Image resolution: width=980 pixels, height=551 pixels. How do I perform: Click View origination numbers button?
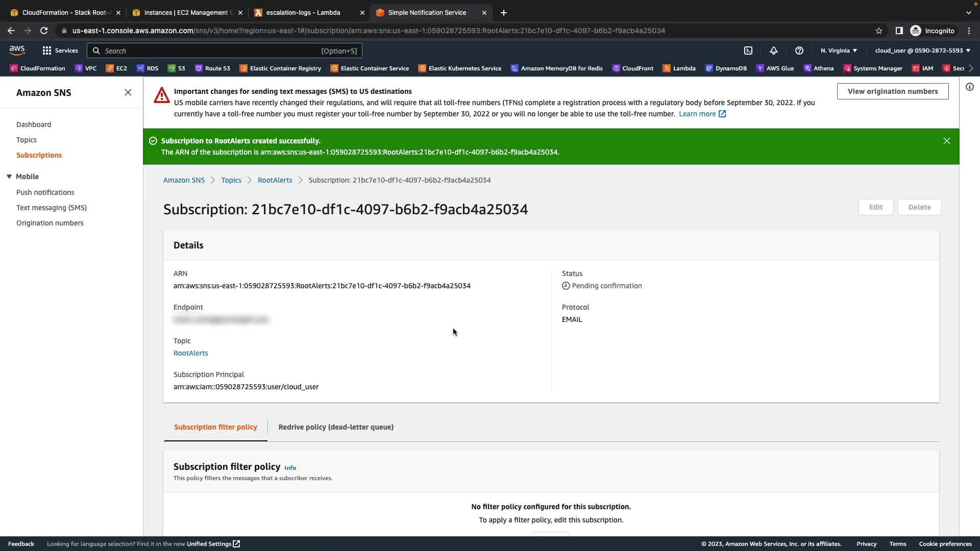click(892, 91)
